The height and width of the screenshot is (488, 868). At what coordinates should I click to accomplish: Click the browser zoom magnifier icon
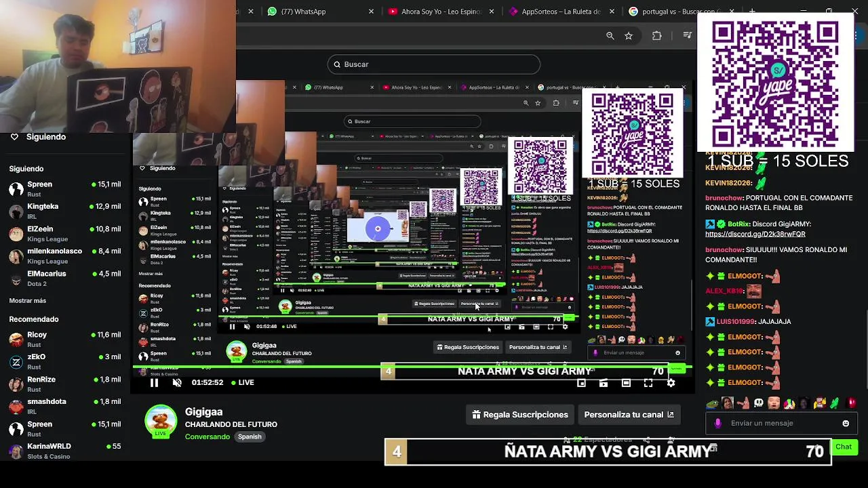coord(610,36)
